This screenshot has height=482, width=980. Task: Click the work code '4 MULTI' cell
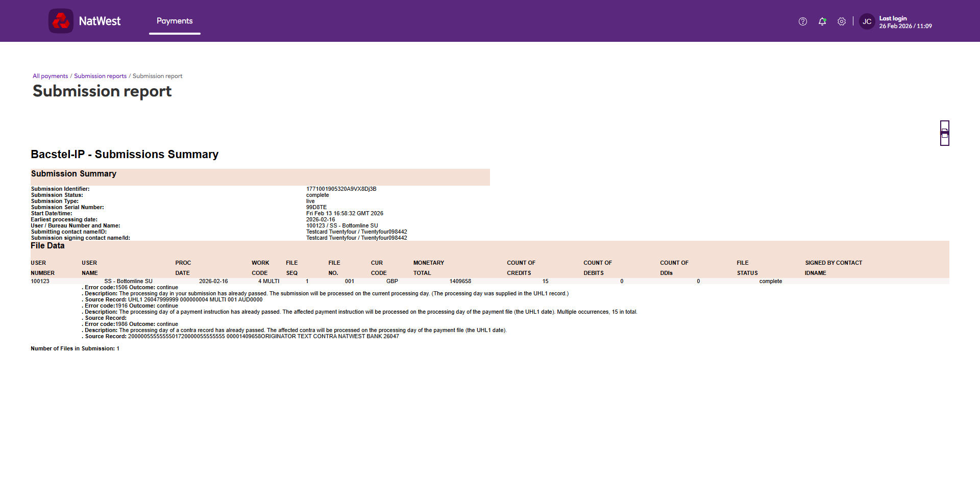(268, 281)
